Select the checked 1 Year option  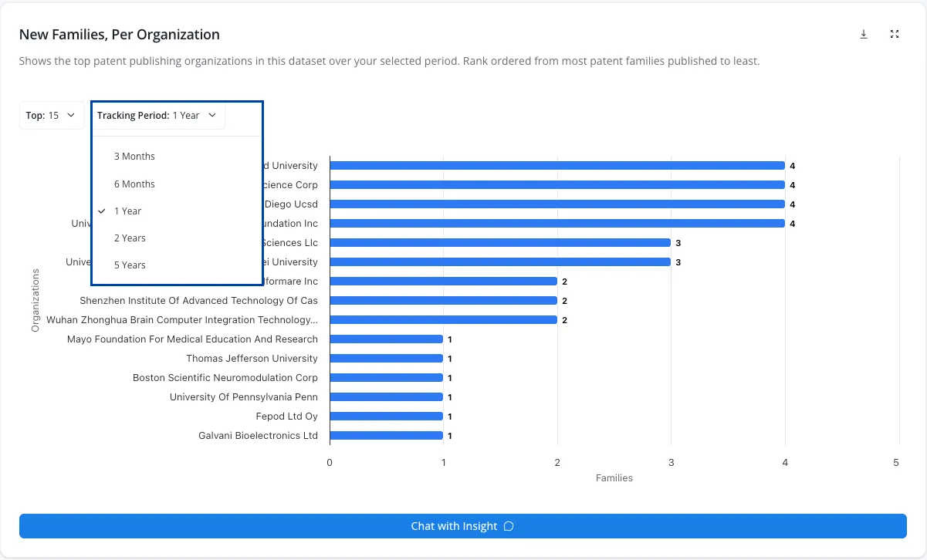coord(128,211)
